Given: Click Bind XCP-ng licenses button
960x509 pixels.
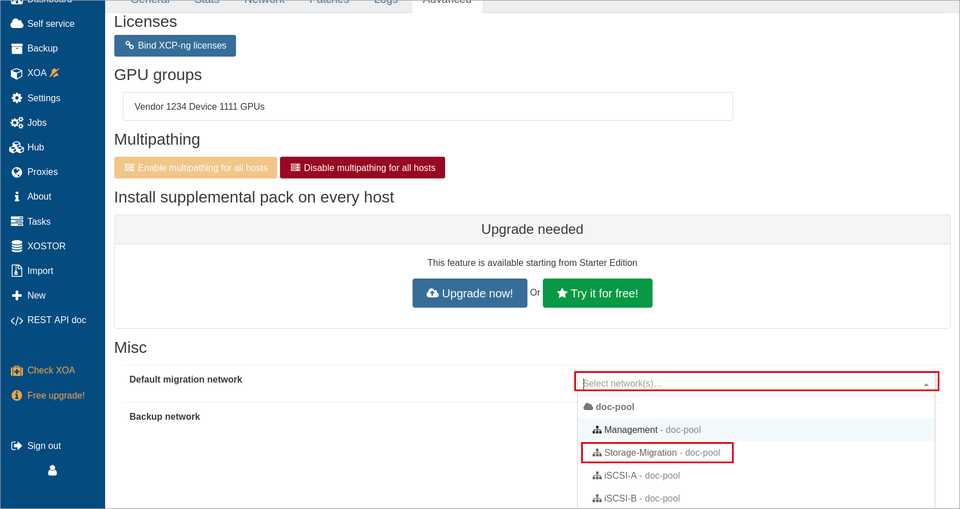Looking at the screenshot, I should pos(175,45).
